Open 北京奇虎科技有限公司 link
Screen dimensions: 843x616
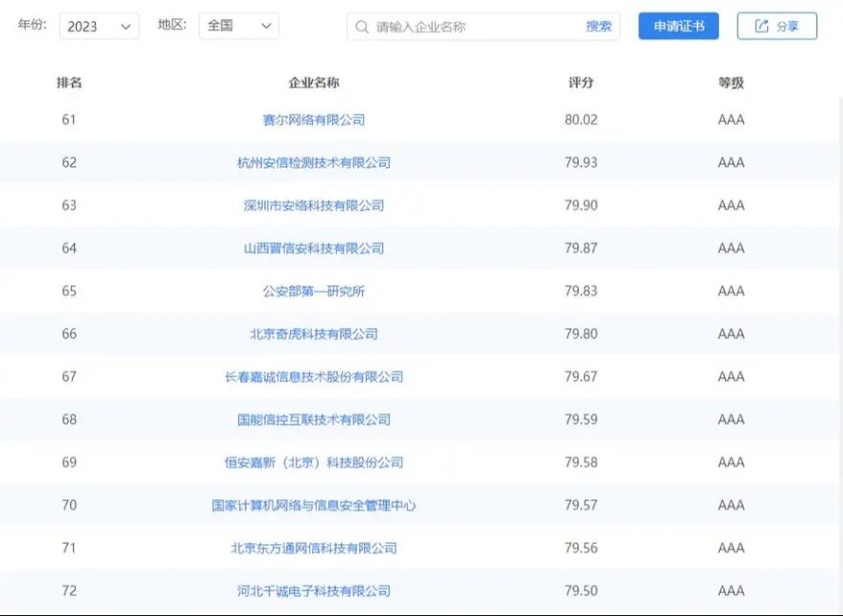(x=313, y=334)
